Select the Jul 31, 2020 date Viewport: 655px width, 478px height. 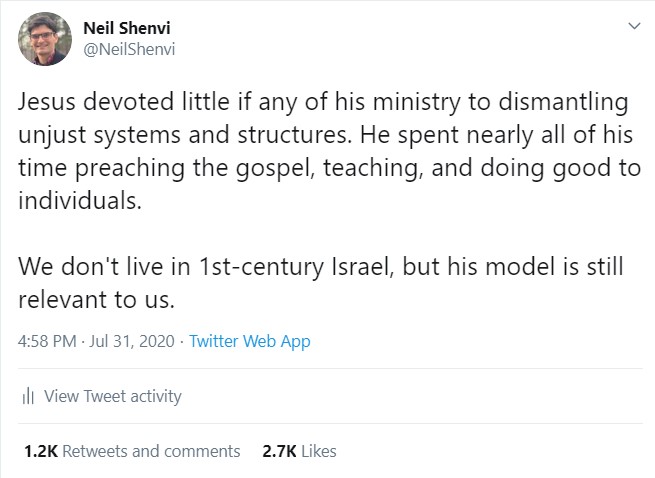(134, 341)
